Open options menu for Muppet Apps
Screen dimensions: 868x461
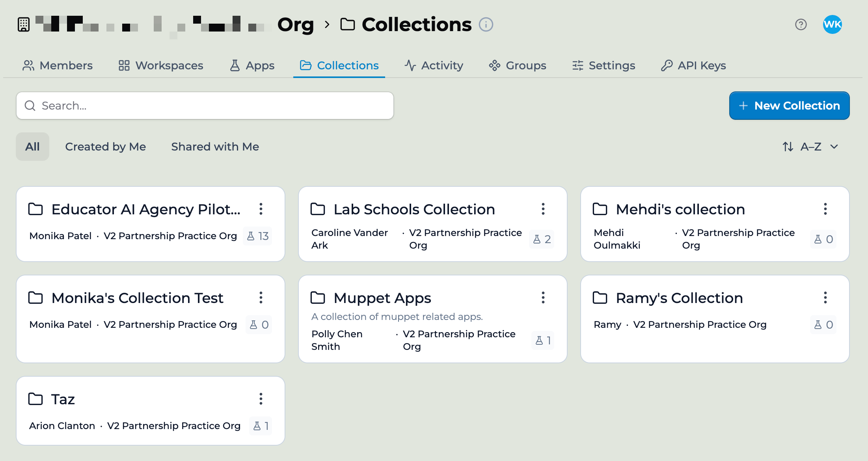(x=543, y=297)
